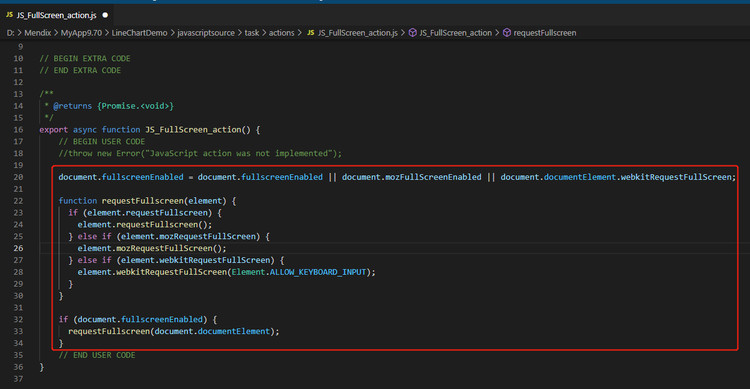This screenshot has width=750, height=389.
Task: Click the commented-out throw new Error line
Action: click(x=200, y=154)
